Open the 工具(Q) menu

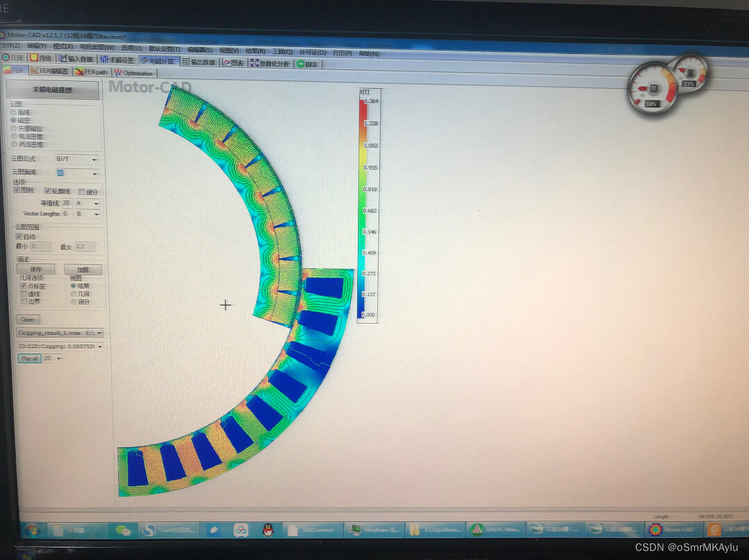282,51
